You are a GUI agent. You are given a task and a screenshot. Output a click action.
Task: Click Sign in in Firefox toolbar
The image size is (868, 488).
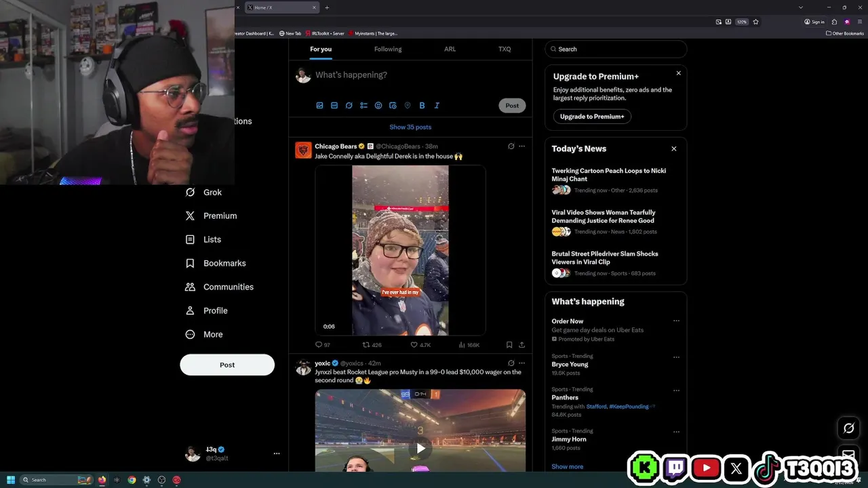[814, 22]
